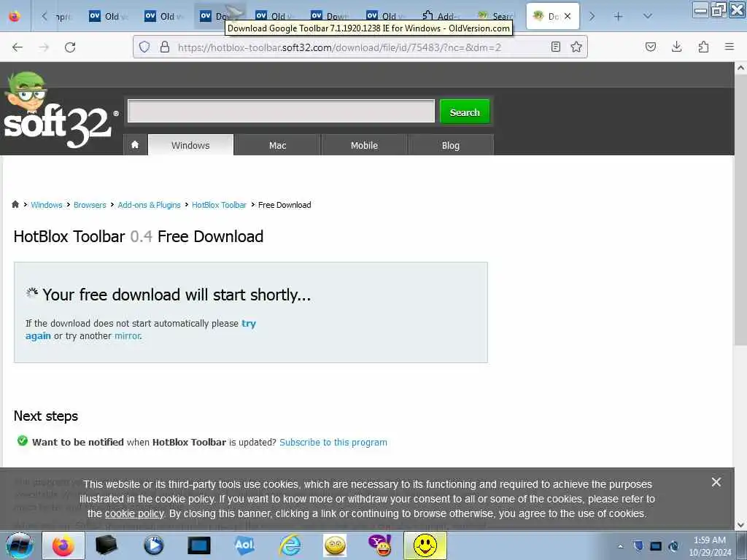Screen dimensions: 747x560
Task: Show hidden system tray icons
Action: (620, 546)
